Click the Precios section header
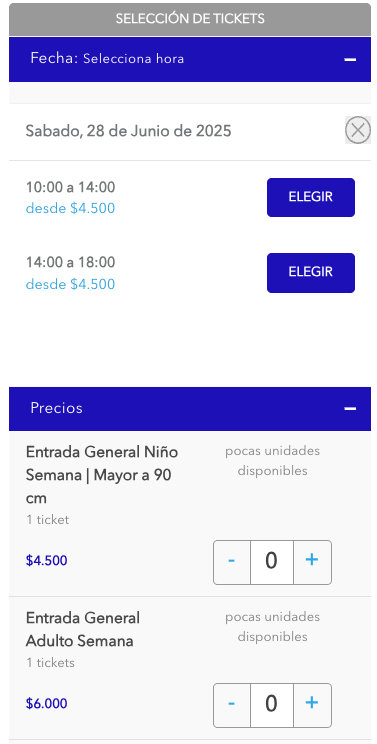This screenshot has height=744, width=377. click(190, 409)
